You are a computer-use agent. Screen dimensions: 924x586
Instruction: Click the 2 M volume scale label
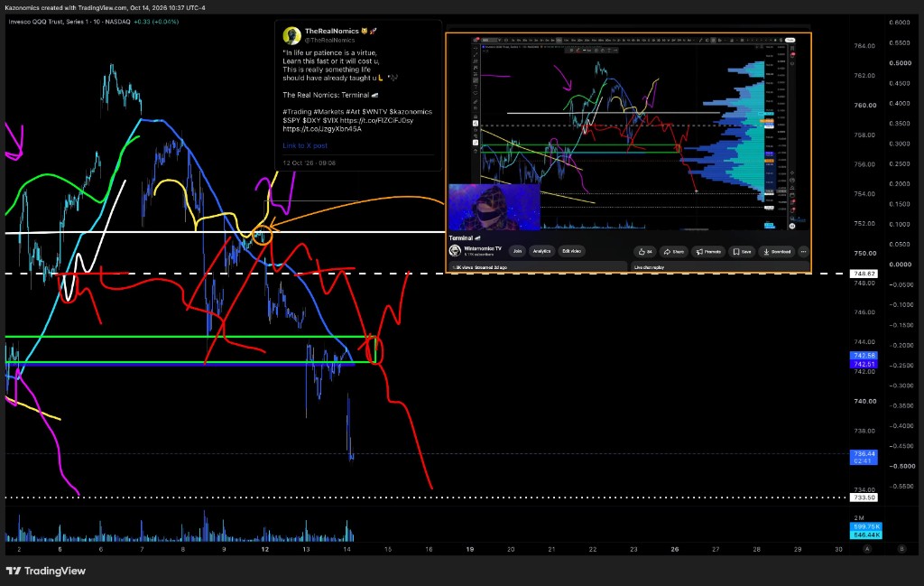point(859,518)
